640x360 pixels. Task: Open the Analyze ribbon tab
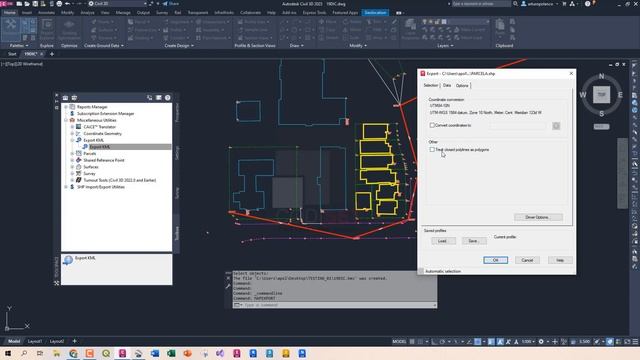pos(87,13)
